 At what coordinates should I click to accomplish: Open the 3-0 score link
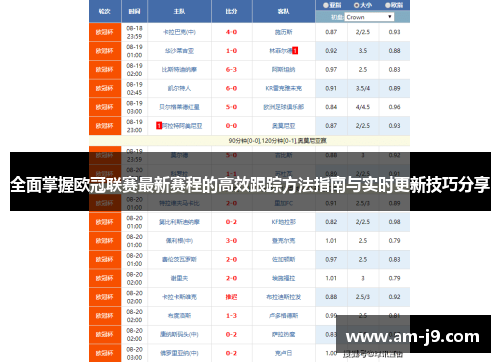[x=231, y=241]
